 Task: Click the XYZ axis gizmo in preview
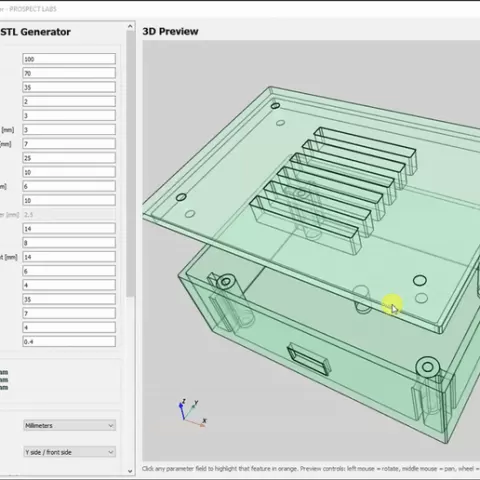click(192, 413)
